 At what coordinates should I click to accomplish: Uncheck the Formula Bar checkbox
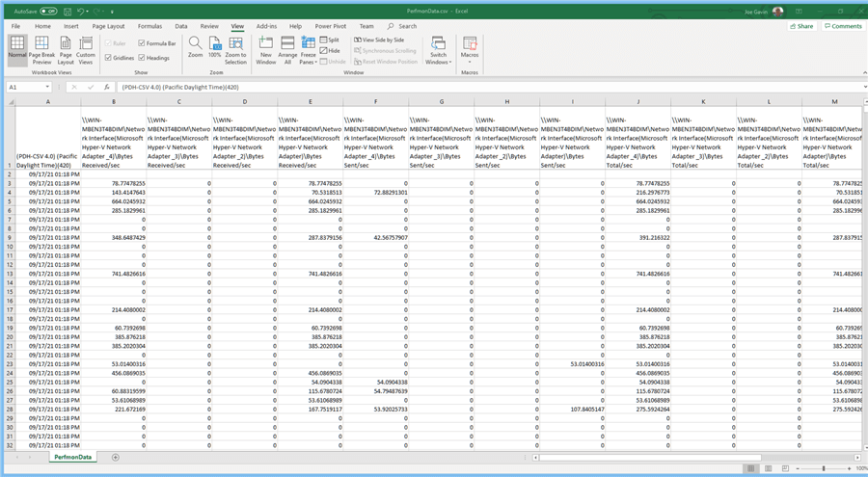143,43
